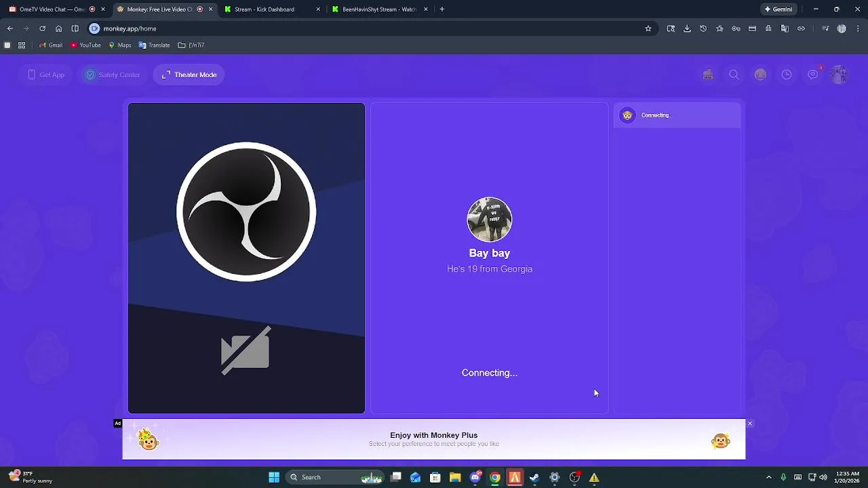
Task: Close the OmeTV Video Chat tab
Action: [x=103, y=9]
